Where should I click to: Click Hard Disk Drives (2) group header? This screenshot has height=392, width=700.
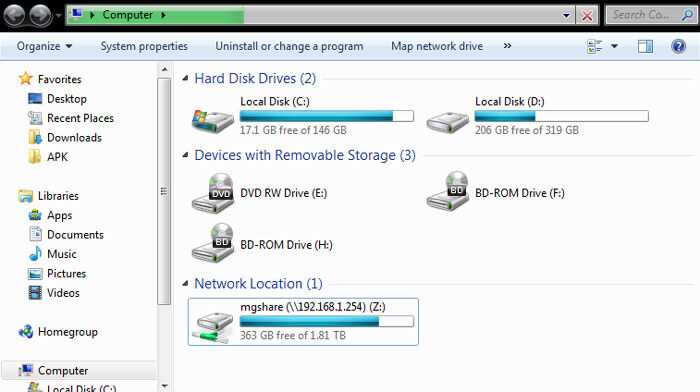coord(255,79)
